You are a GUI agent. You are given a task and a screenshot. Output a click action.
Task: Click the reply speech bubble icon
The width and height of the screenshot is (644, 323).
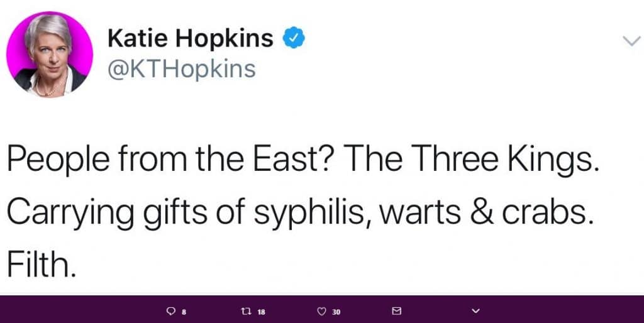(169, 310)
